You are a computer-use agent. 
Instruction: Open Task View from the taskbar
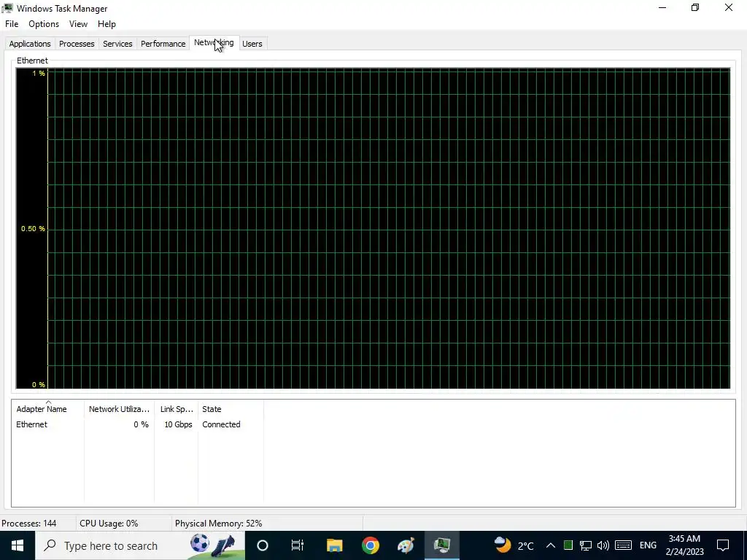[298, 545]
